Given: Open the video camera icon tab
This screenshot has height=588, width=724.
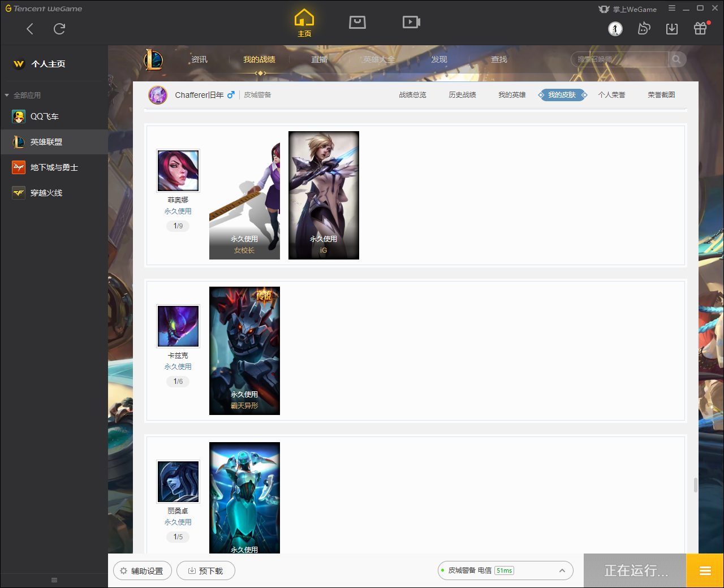Looking at the screenshot, I should 411,22.
